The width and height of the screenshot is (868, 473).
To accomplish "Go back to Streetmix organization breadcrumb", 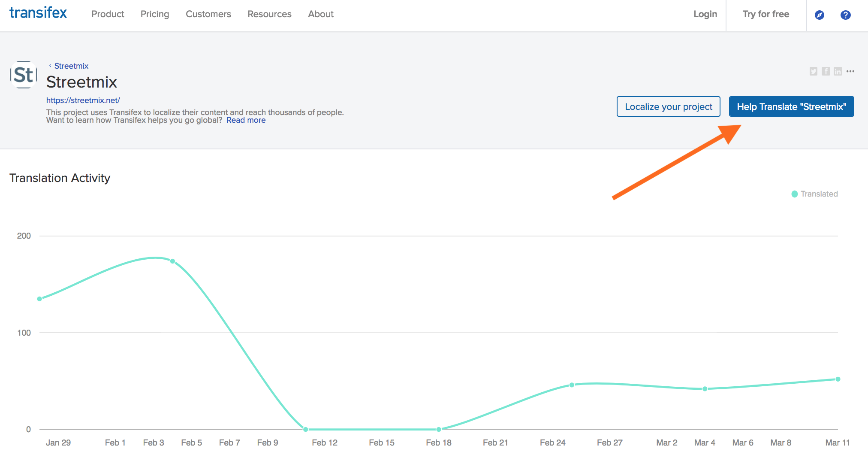I will pyautogui.click(x=71, y=66).
